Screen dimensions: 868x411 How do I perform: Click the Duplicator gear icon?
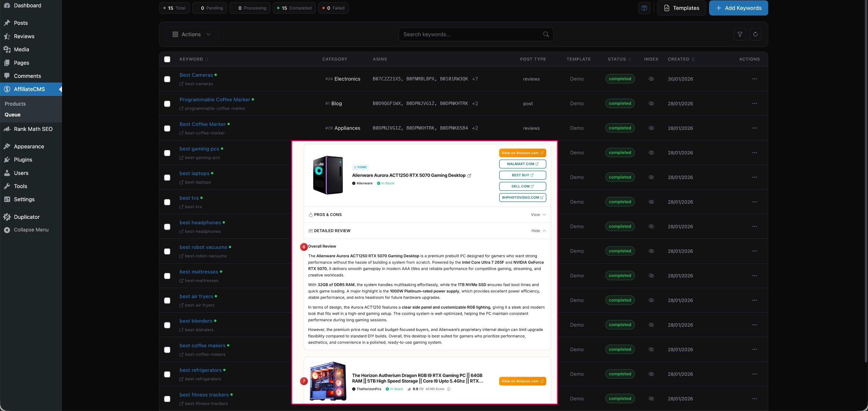coord(7,217)
